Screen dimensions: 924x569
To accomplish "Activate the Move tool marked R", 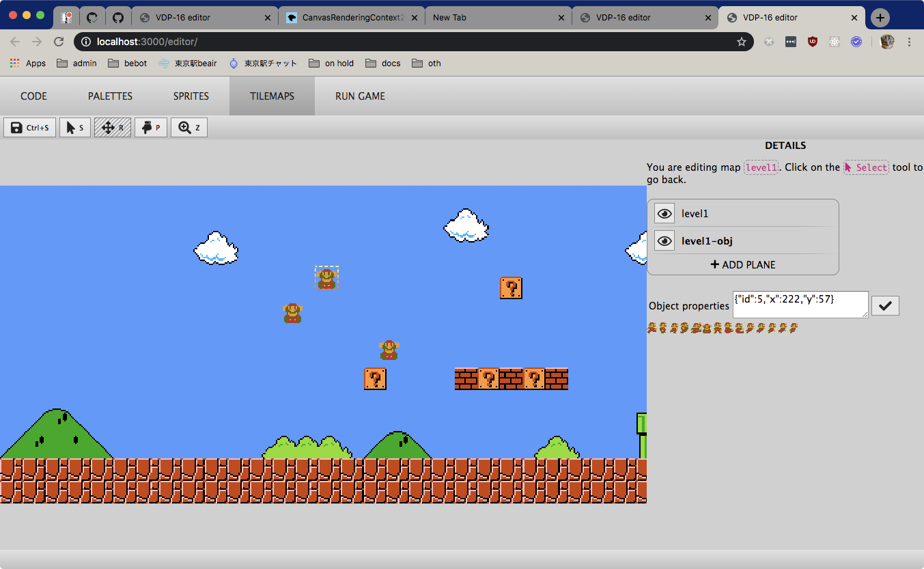I will coord(113,128).
